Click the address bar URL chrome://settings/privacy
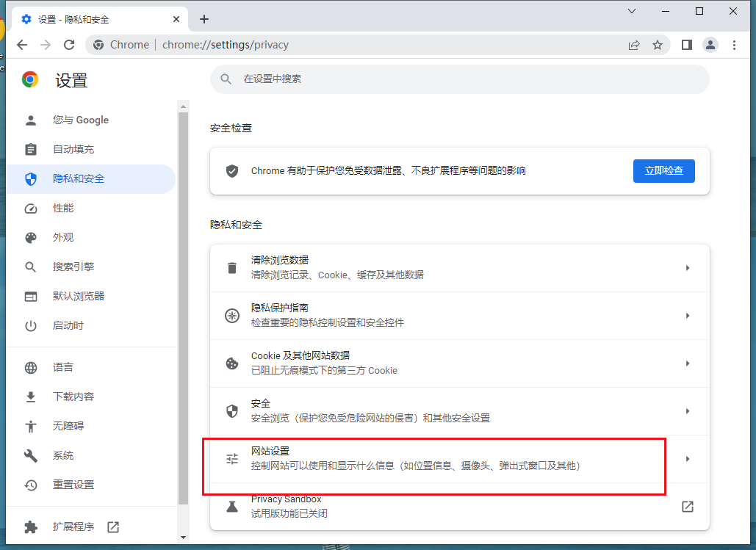Image resolution: width=756 pixels, height=550 pixels. 225,45
